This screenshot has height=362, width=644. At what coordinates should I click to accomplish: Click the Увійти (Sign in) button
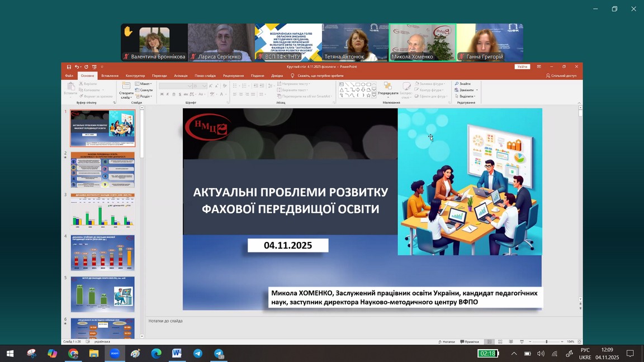[522, 66]
